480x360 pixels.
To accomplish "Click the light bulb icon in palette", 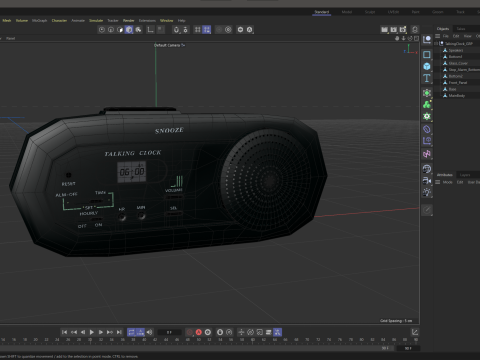I will click(427, 192).
